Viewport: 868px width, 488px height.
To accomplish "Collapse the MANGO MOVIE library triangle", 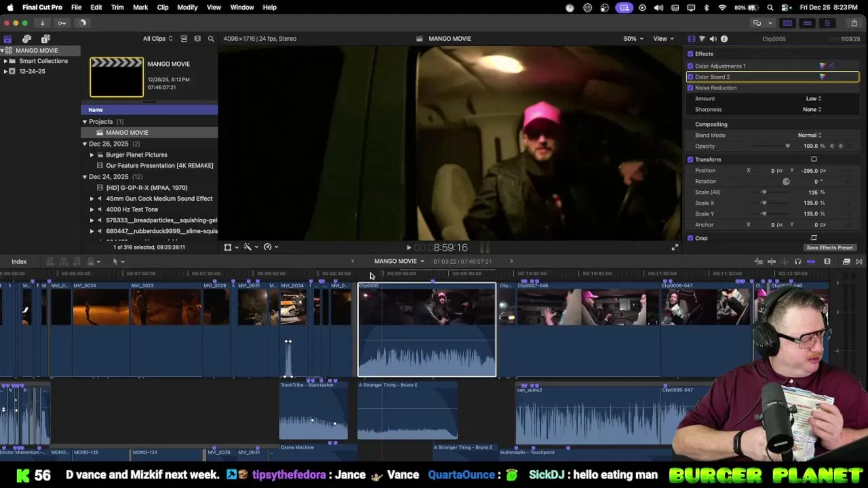I will pos(3,50).
